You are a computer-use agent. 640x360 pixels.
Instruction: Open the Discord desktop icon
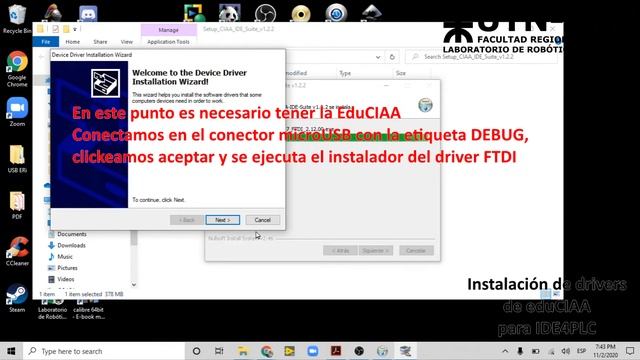pyautogui.click(x=88, y=13)
